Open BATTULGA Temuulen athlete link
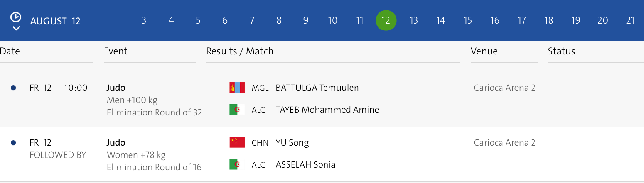 pos(317,88)
